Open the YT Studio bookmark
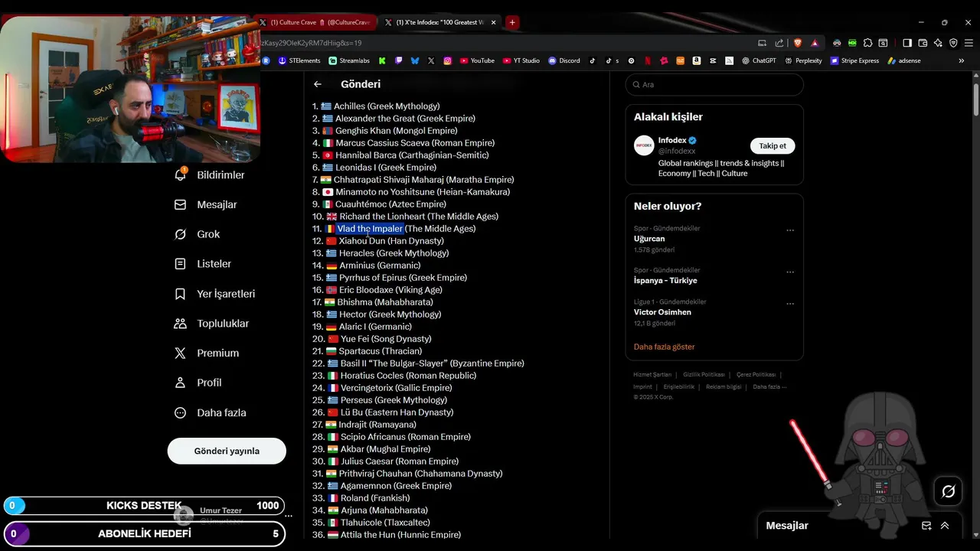The image size is (980, 551). tap(521, 60)
